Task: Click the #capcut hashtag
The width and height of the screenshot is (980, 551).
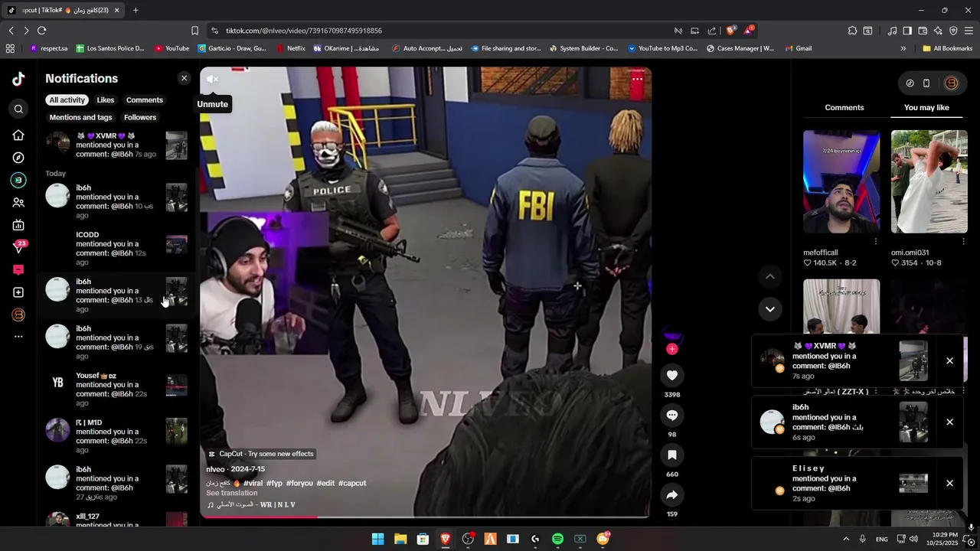Action: coord(352,484)
